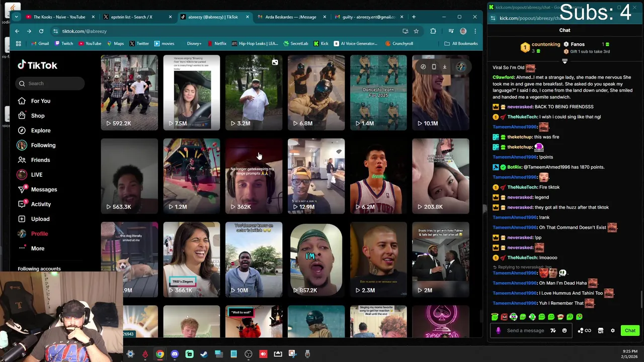Click the profile avatar in floating toolbar
Screen dimensions: 644x362
pyautogui.click(x=461, y=67)
